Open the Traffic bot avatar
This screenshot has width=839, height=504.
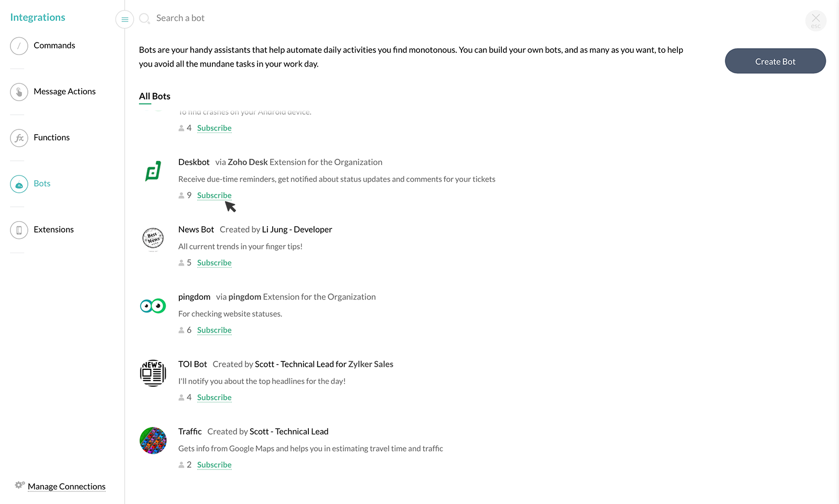point(153,441)
